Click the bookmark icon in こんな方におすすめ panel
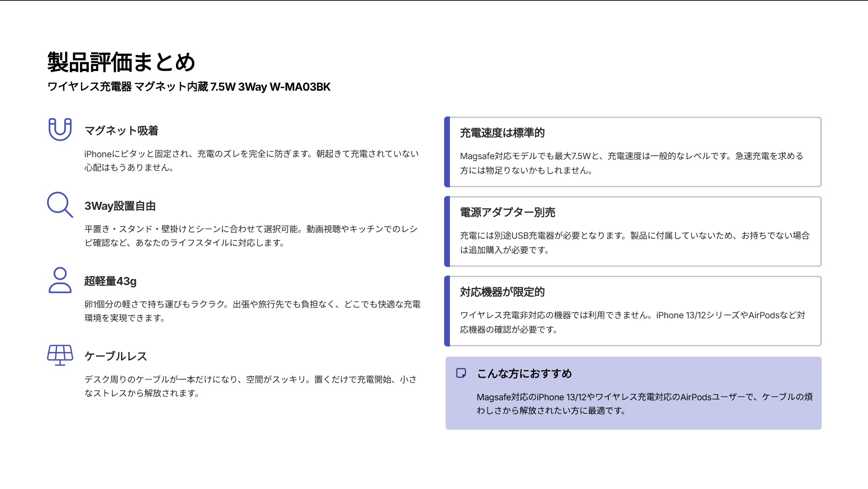 pos(461,372)
